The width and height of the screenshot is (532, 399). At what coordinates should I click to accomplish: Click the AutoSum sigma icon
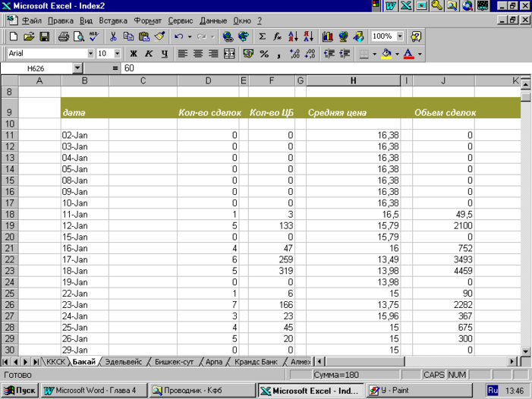[263, 36]
